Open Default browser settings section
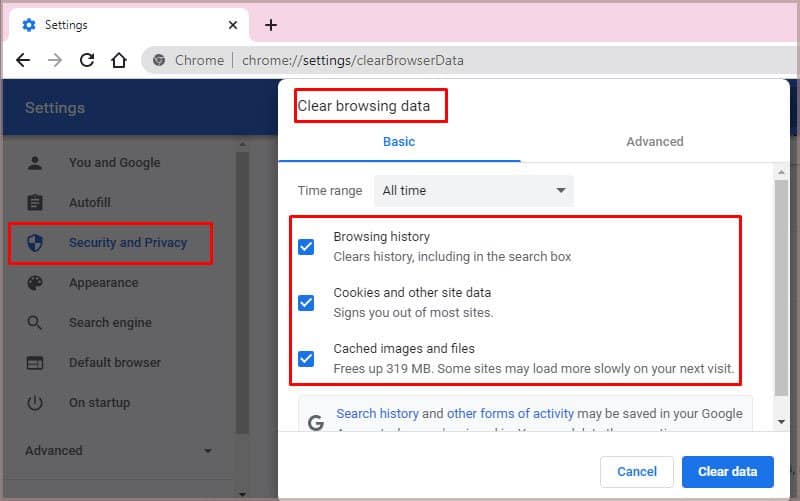Viewport: 800px width, 501px height. pos(115,363)
